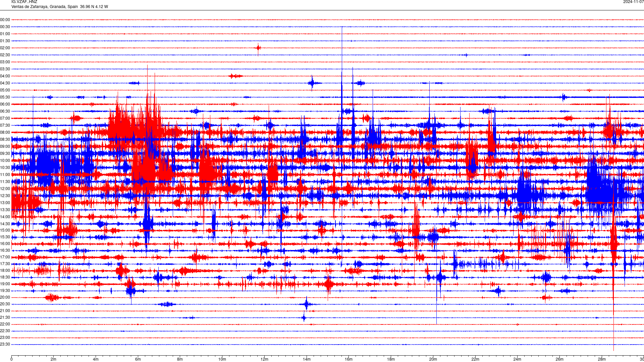Select the 18:30 time row label
Image resolution: width=644 pixels, height=362 pixels.
click(5, 277)
